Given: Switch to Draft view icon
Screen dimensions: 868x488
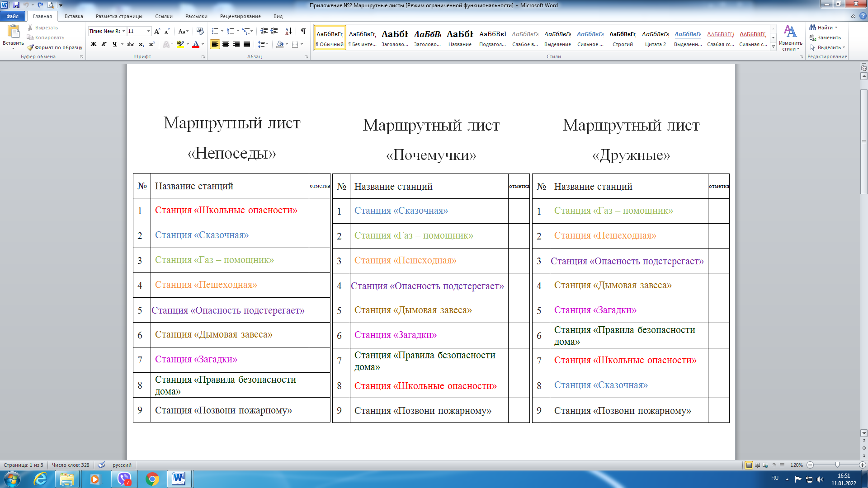Looking at the screenshot, I should pyautogui.click(x=782, y=465).
